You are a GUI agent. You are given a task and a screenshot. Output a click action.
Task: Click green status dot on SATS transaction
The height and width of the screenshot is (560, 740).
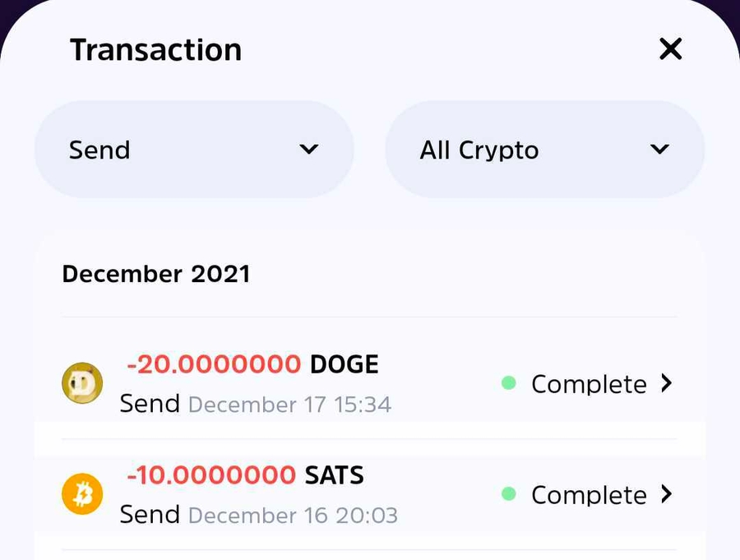point(509,494)
